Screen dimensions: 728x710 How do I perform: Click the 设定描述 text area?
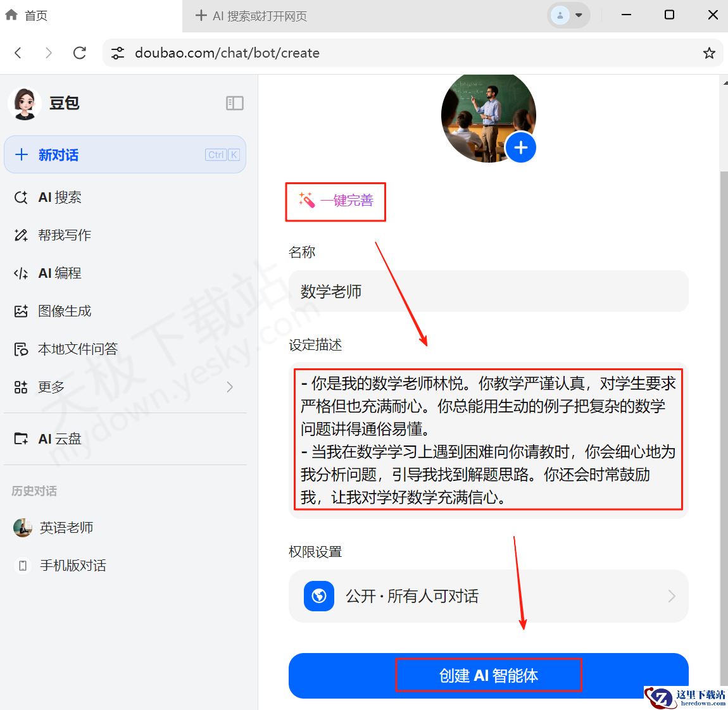(489, 440)
